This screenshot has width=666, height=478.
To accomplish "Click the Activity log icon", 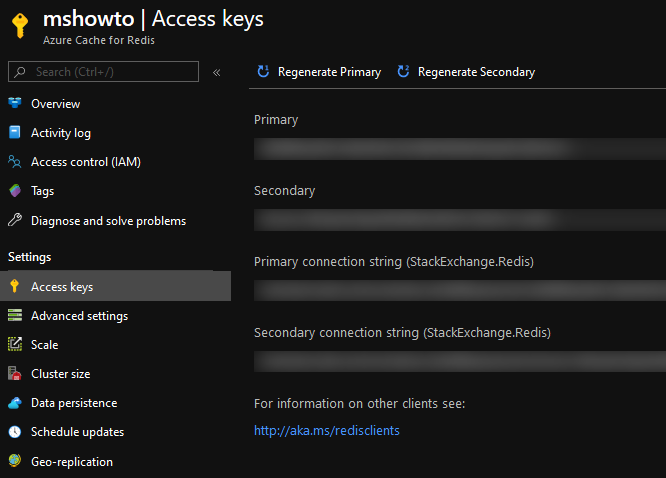I will click(15, 132).
